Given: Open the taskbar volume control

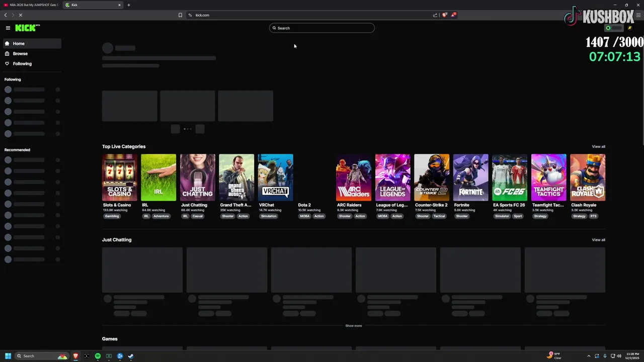Looking at the screenshot, I should tap(619, 356).
